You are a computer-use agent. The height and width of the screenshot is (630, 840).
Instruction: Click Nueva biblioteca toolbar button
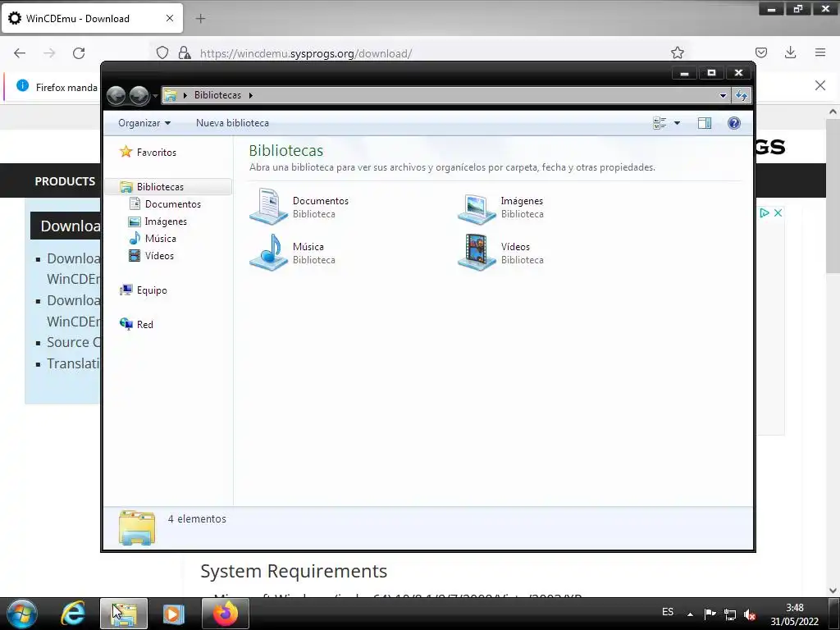coord(232,123)
